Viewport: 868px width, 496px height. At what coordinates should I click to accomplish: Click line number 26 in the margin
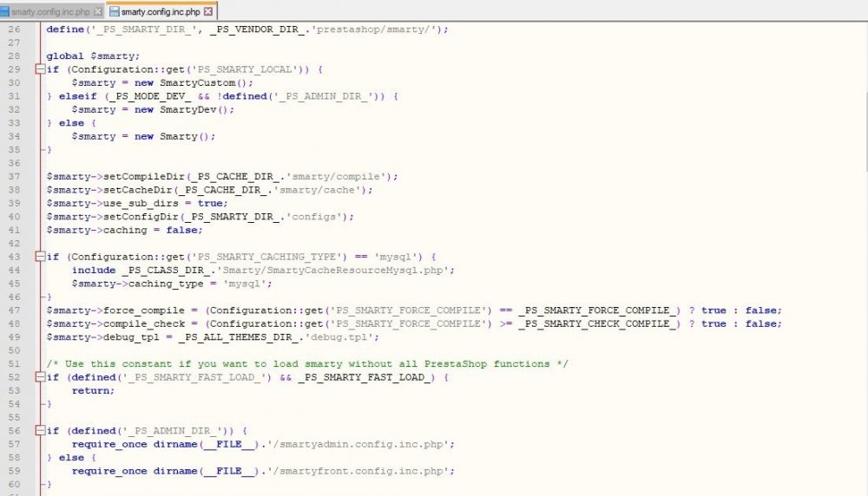pos(14,29)
